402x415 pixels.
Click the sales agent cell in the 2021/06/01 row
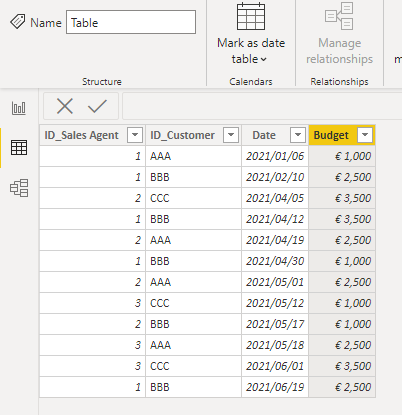coord(93,366)
